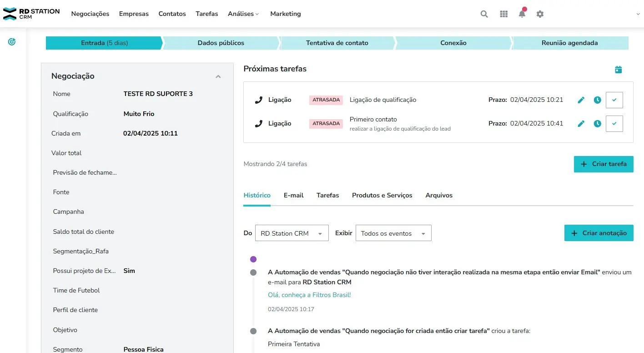This screenshot has height=353, width=644.
Task: Mark Primeiro contato task as completed
Action: [614, 124]
